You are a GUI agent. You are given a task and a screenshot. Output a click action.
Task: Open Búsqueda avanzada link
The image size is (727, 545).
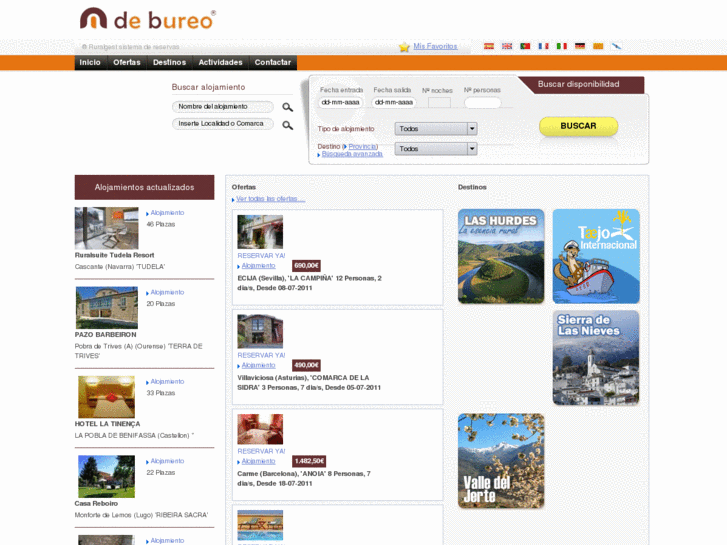[x=352, y=154]
